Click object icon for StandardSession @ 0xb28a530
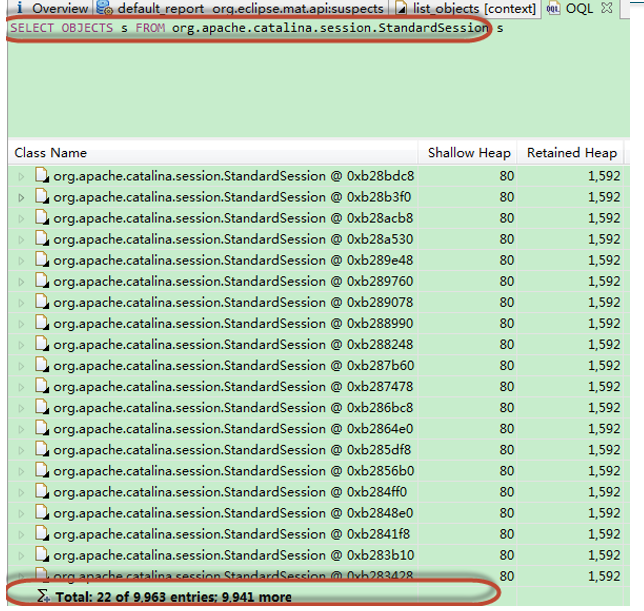Image resolution: width=644 pixels, height=611 pixels. click(x=42, y=239)
